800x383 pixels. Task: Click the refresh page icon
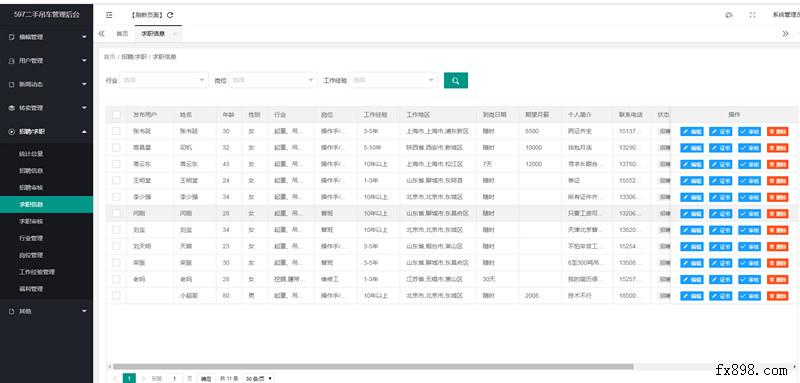click(170, 15)
